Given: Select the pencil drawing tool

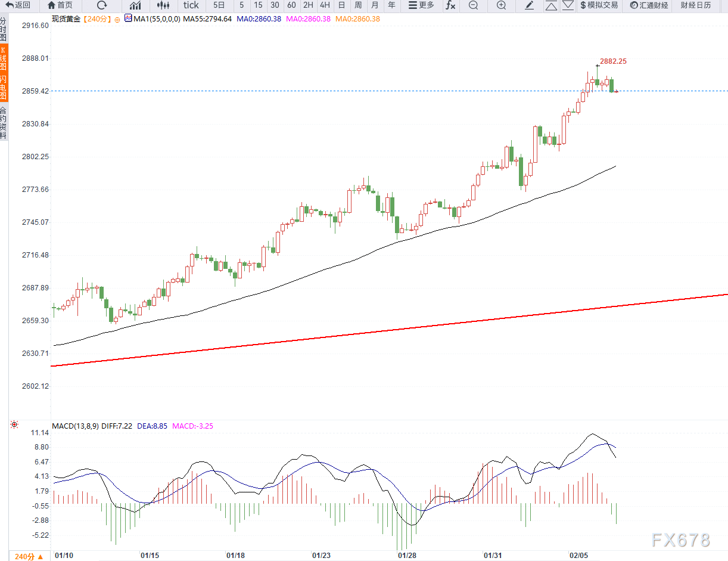Looking at the screenshot, I should 529,5.
